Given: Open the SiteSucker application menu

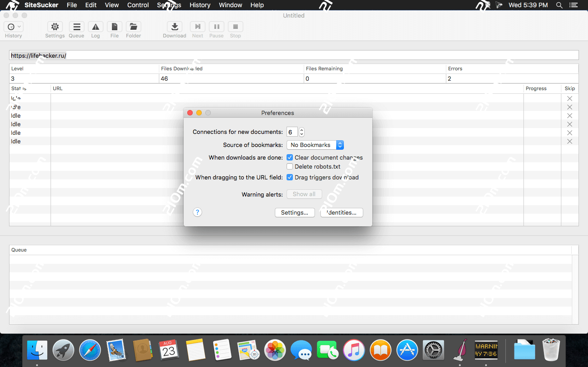Looking at the screenshot, I should [x=42, y=5].
